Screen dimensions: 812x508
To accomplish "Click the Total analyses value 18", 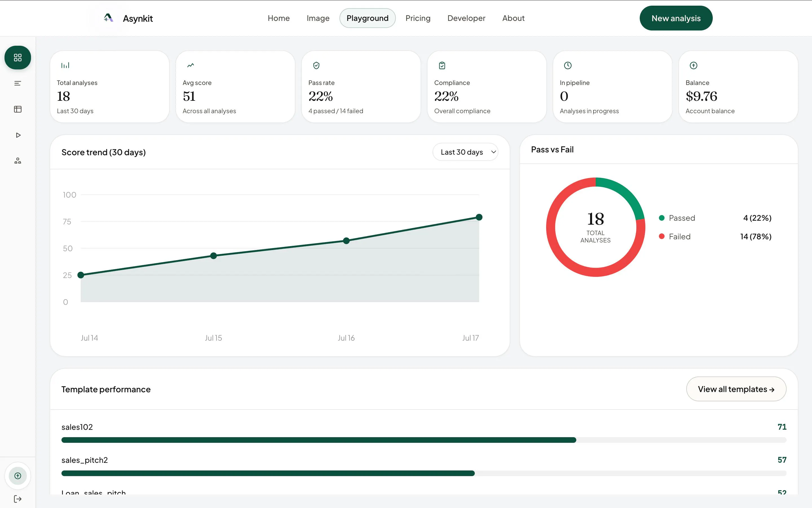I will (63, 97).
